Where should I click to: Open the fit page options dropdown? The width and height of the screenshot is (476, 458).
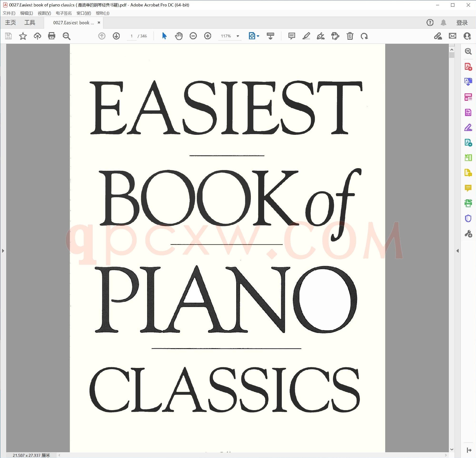pyautogui.click(x=258, y=36)
